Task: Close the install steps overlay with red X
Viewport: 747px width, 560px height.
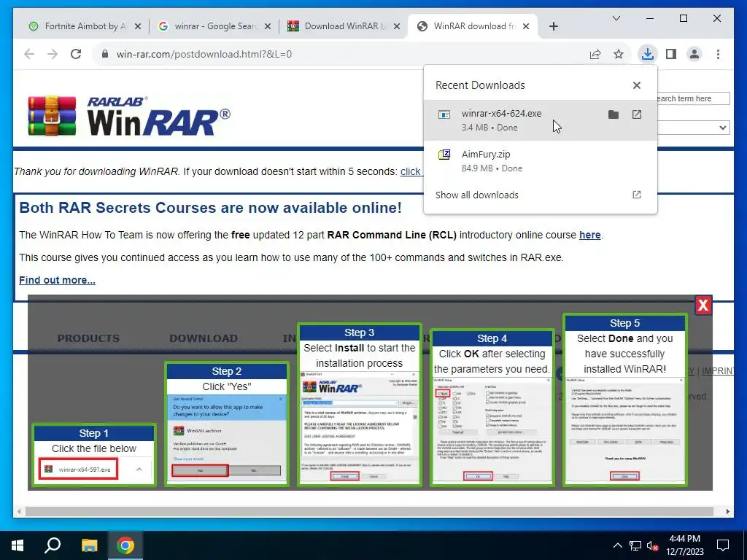Action: click(x=703, y=306)
